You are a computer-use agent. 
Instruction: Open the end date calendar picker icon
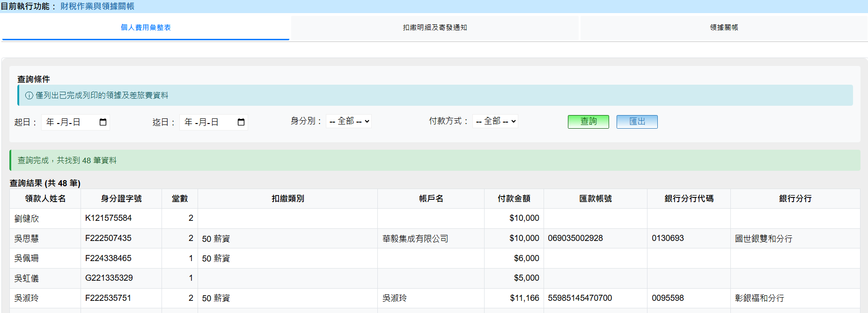pos(241,122)
